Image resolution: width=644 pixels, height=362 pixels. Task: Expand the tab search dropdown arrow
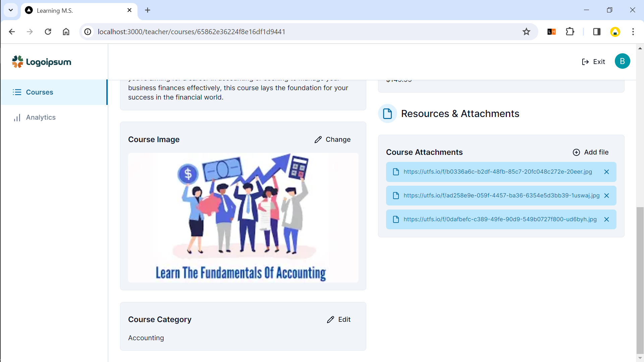pos(11,10)
